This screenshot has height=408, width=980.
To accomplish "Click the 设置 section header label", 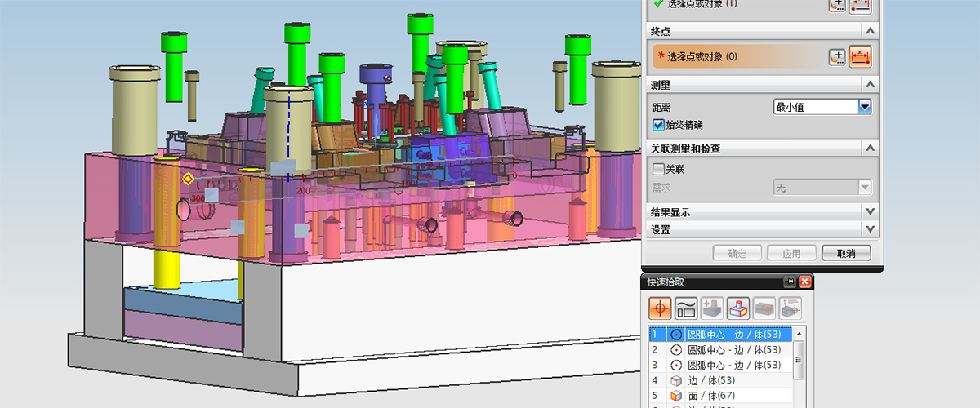I will (x=661, y=230).
